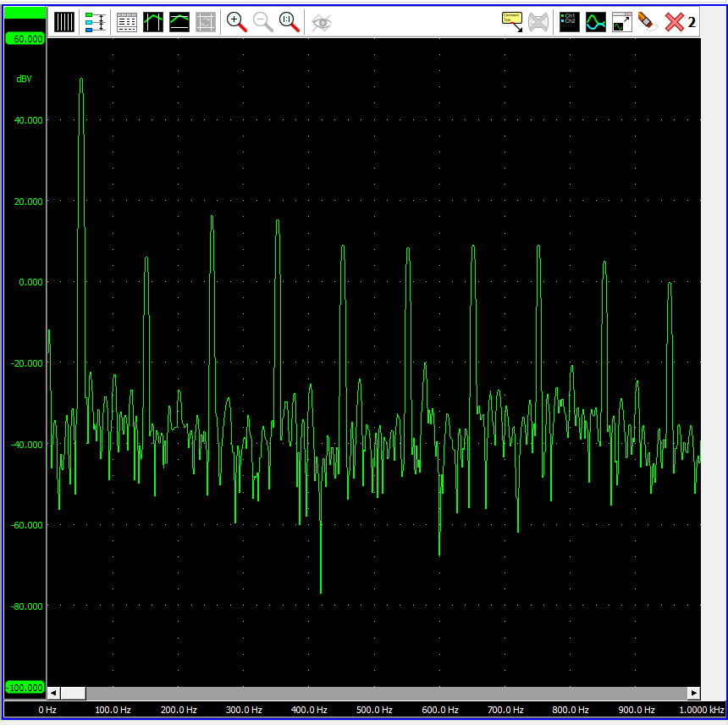Select the eraser clear tool
Screen dimensions: 728x725
coord(648,22)
